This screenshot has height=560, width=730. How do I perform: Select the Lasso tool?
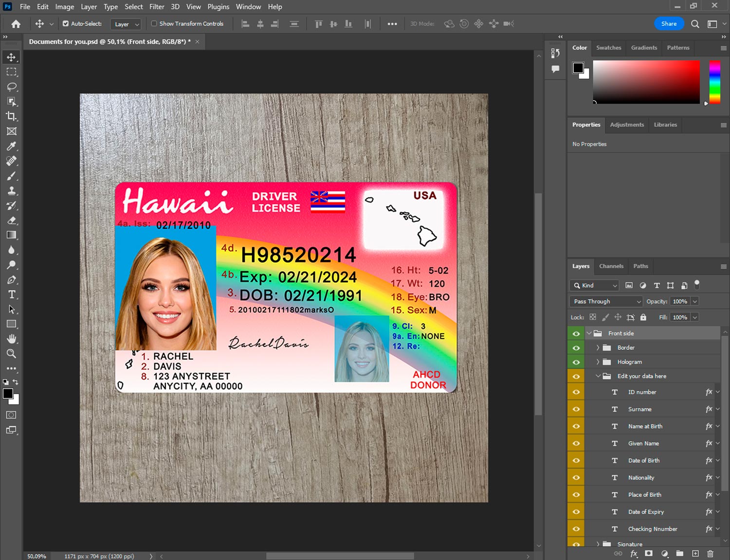11,87
